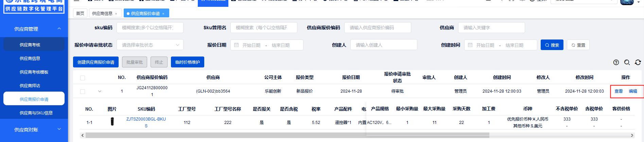Click the 工厂型号名称 column header
This screenshot has width=644, height=142.
tap(228, 109)
